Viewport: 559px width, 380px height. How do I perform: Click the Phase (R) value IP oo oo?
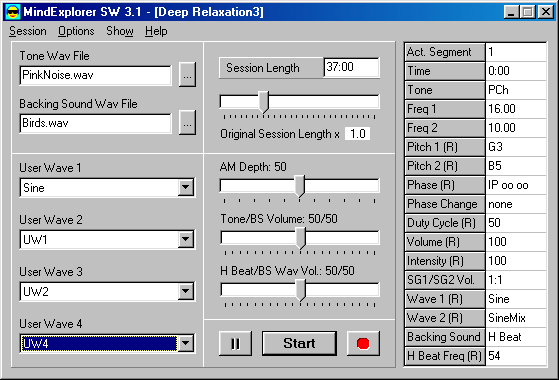(x=516, y=185)
